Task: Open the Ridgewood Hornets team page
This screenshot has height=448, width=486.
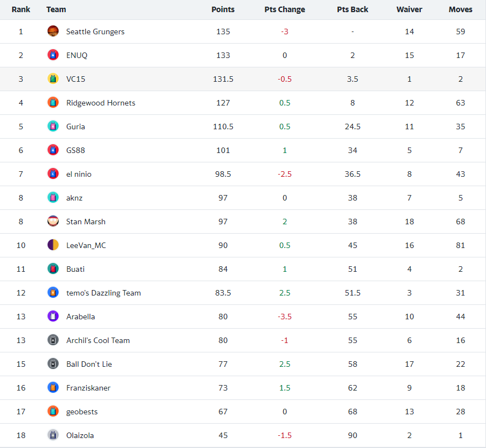Action: [101, 103]
